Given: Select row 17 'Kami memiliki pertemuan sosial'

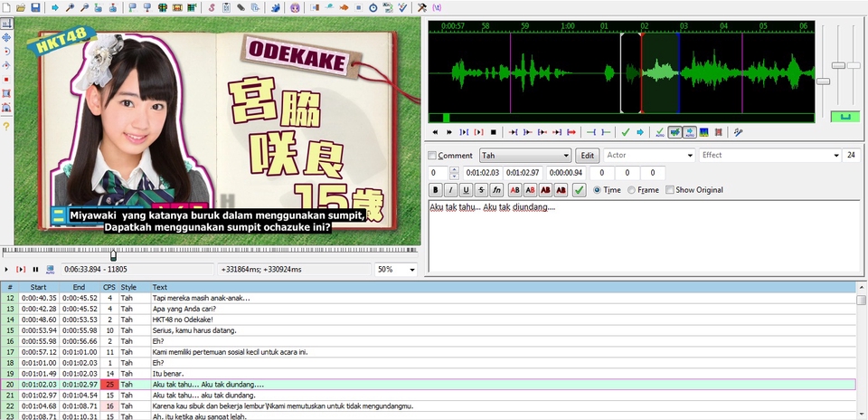Looking at the screenshot, I should 428,352.
